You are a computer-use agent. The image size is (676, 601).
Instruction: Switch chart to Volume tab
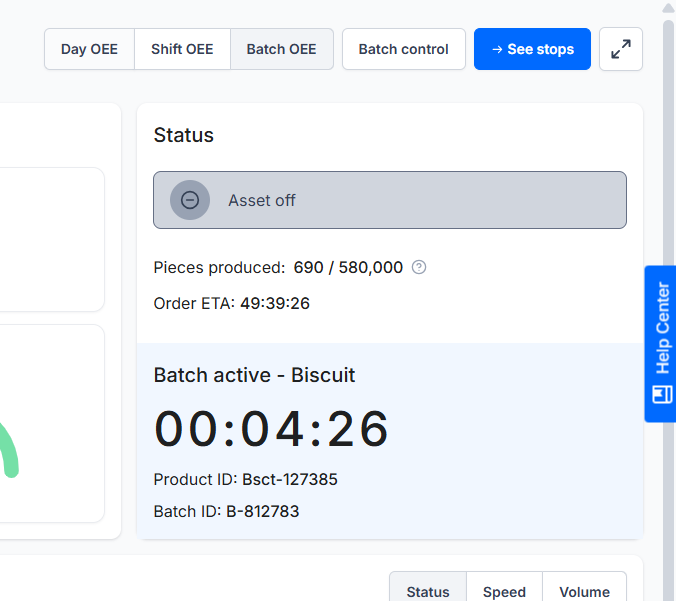[584, 591]
